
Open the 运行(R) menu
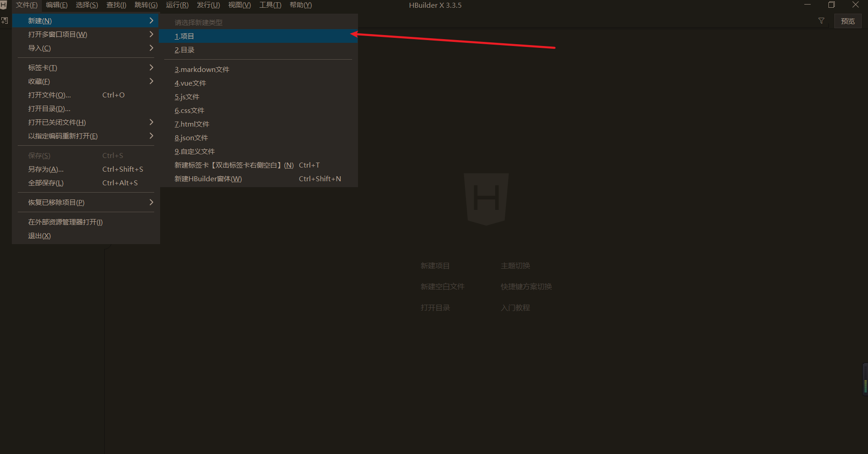(177, 5)
